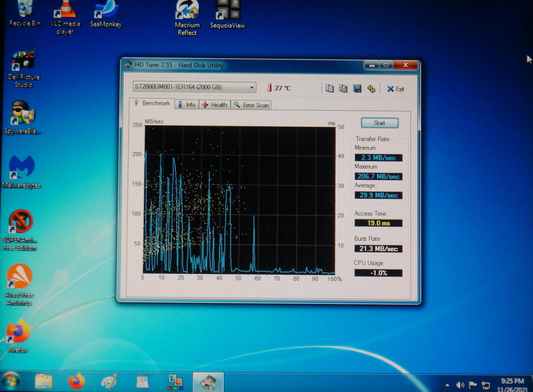Select the Minimum value 2.3 MB/sec
The width and height of the screenshot is (533, 392).
[378, 158]
